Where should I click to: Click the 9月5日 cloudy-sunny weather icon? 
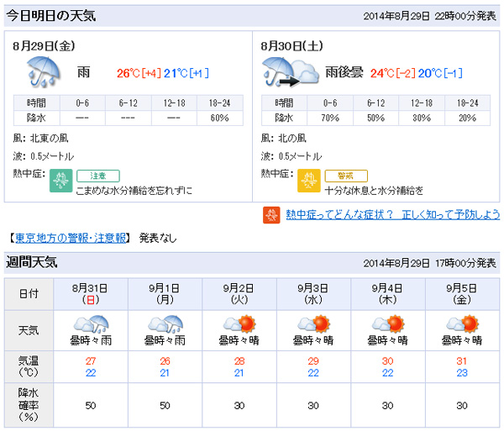[x=461, y=323]
